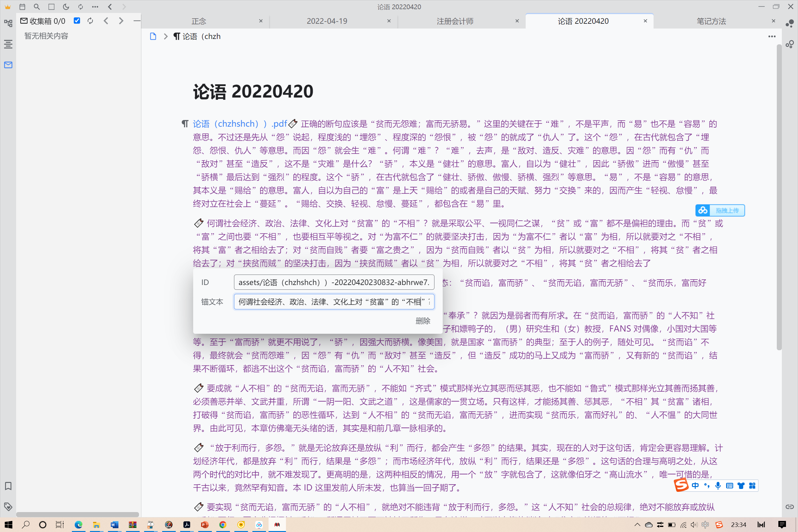This screenshot has width=798, height=532.
Task: Go to next inbox item arrow
Action: pos(121,21)
